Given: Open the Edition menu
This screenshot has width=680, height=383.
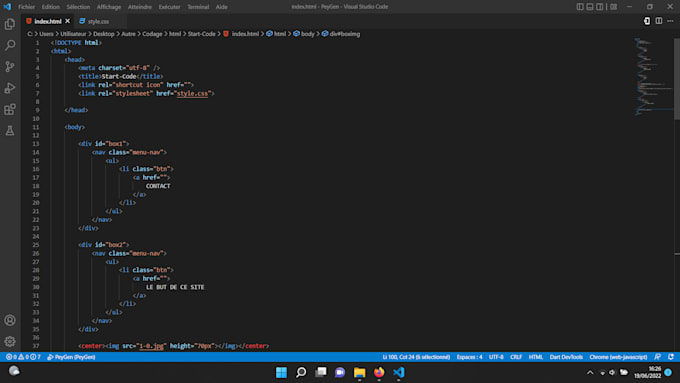Looking at the screenshot, I should tap(51, 7).
